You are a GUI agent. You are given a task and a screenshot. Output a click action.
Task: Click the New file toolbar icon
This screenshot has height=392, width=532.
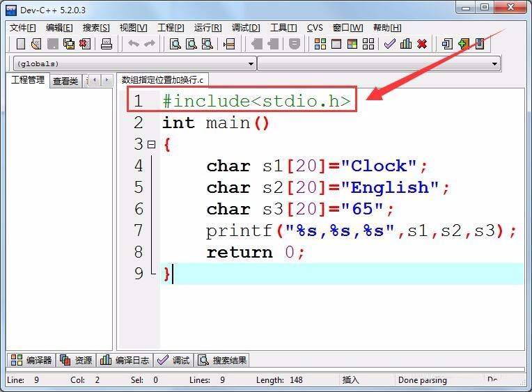pyautogui.click(x=21, y=44)
